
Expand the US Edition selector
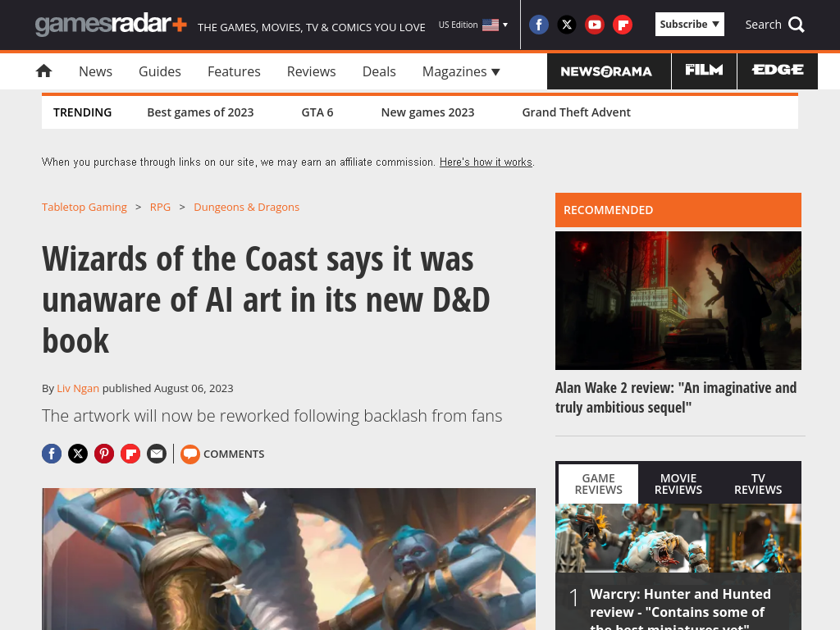(x=473, y=25)
